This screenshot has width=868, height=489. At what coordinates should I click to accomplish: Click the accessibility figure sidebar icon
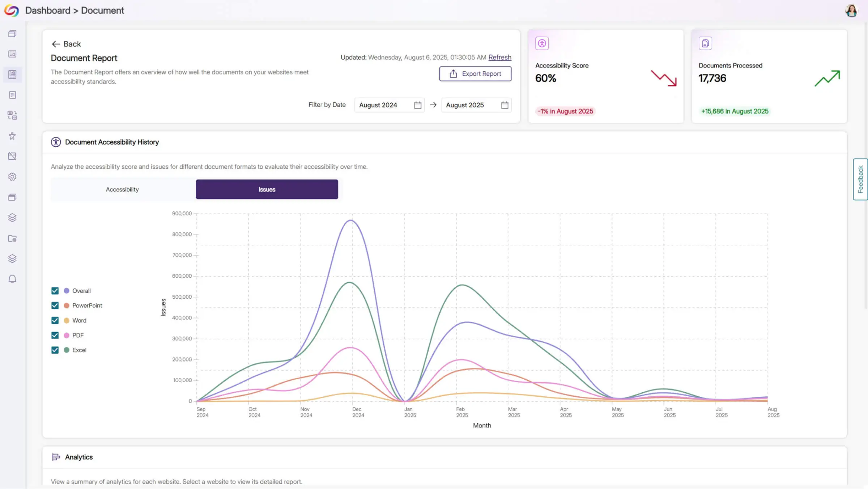point(12,136)
